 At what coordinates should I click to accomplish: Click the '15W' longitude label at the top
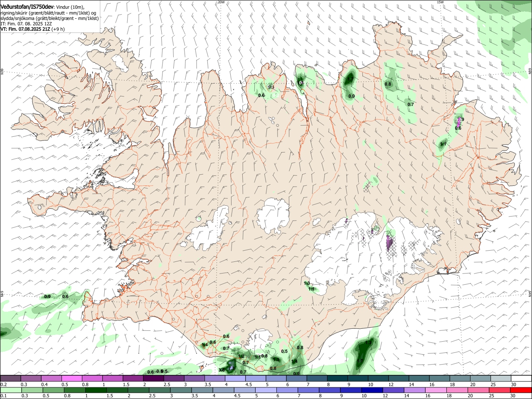440,2
